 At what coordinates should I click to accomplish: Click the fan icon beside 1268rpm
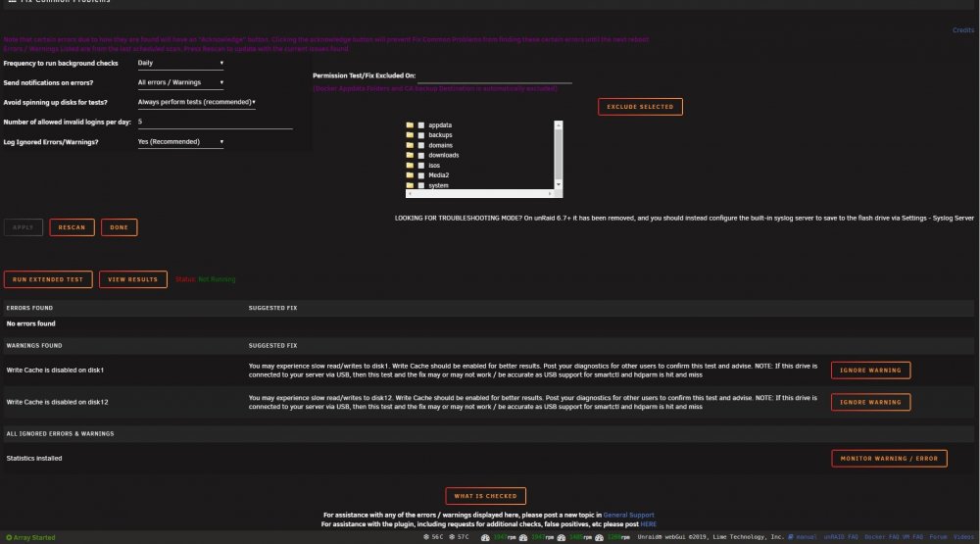600,537
